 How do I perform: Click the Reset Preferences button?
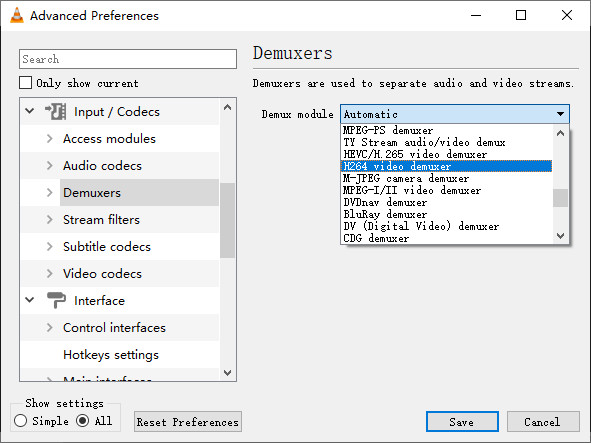click(x=188, y=422)
